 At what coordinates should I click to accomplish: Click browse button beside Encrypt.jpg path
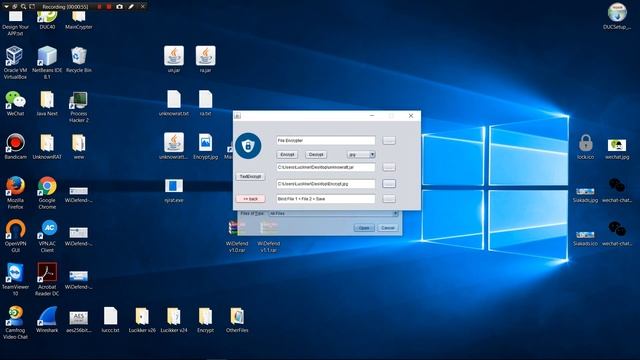389,184
